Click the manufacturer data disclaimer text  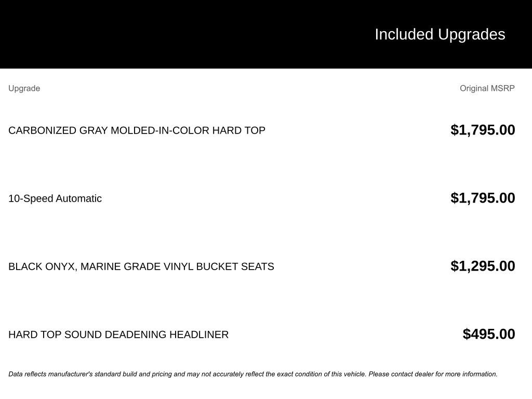[x=187, y=374]
